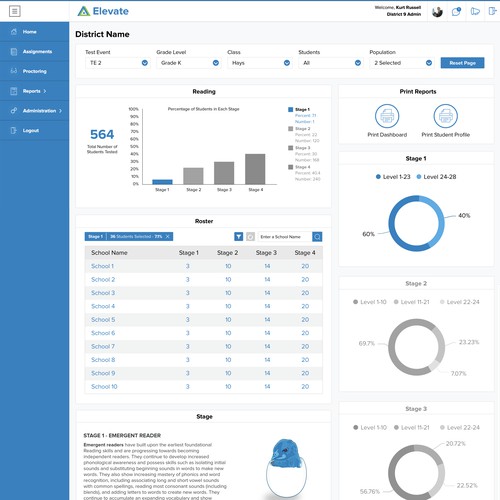Open Reports in sidebar
This screenshot has height=500, width=500.
coord(35,91)
